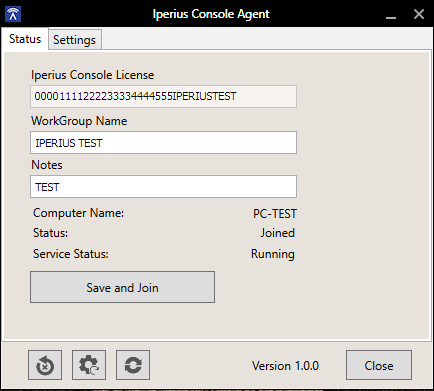Click the refresh arrows icon button

point(133,365)
